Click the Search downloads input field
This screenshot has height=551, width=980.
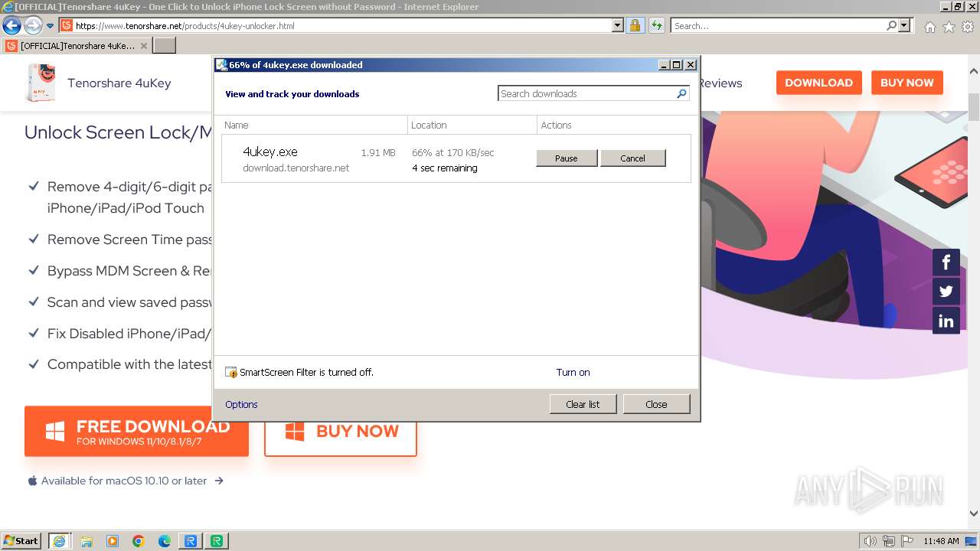[586, 93]
